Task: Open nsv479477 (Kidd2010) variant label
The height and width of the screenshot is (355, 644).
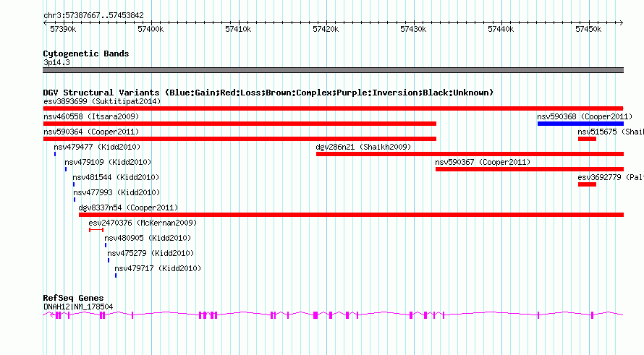Action: click(97, 147)
